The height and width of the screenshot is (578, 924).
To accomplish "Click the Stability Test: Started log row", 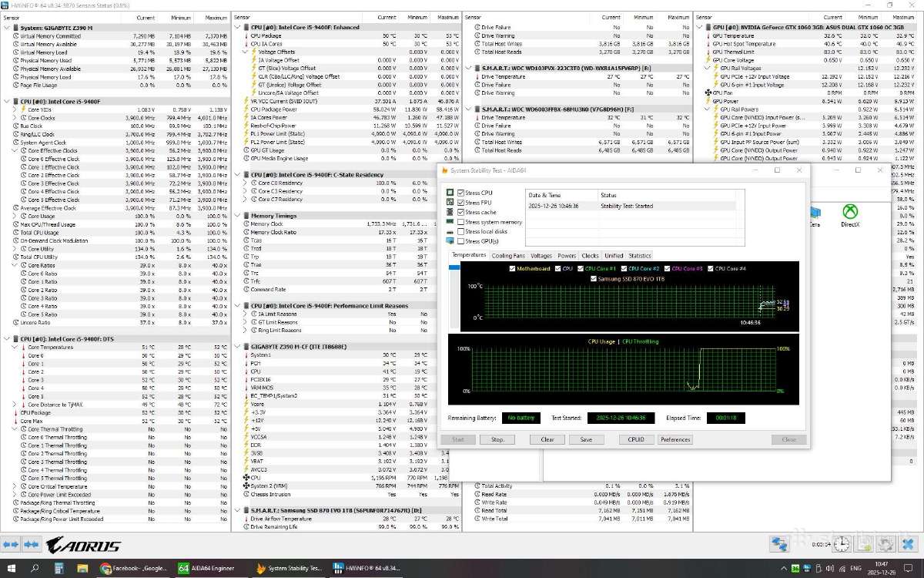I will [x=631, y=206].
